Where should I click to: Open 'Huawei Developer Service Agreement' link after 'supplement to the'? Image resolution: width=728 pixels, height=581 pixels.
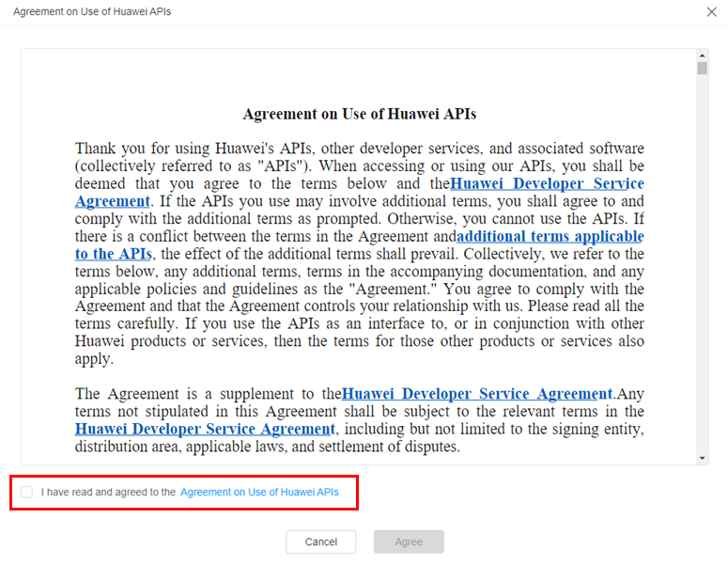477,394
